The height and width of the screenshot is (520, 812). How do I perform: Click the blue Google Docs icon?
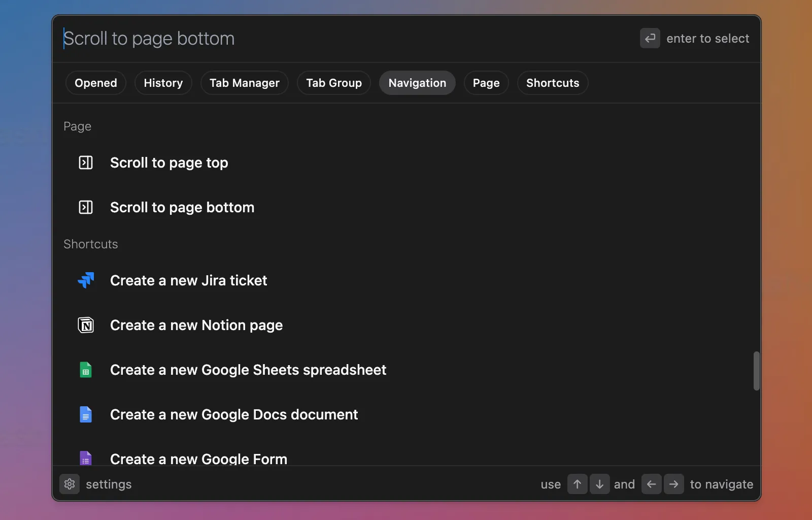[86, 414]
